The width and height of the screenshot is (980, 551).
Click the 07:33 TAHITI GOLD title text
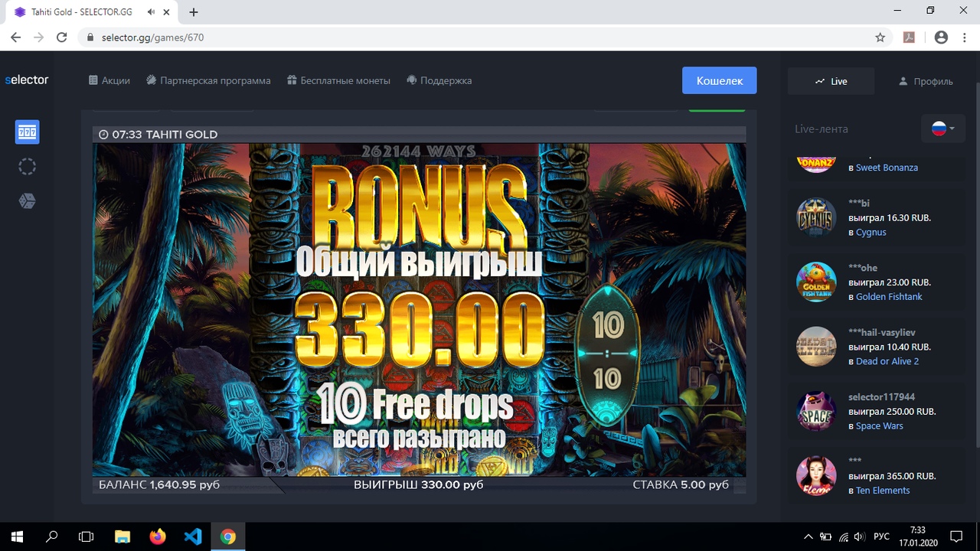[165, 135]
